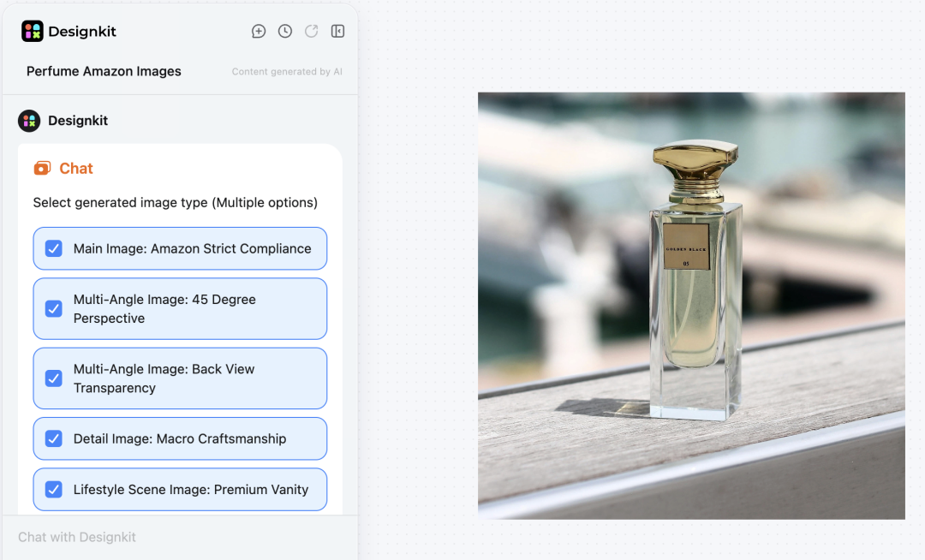Uncheck Main Image: Amazon Strict Compliance
Image resolution: width=925 pixels, height=560 pixels.
[x=53, y=248]
